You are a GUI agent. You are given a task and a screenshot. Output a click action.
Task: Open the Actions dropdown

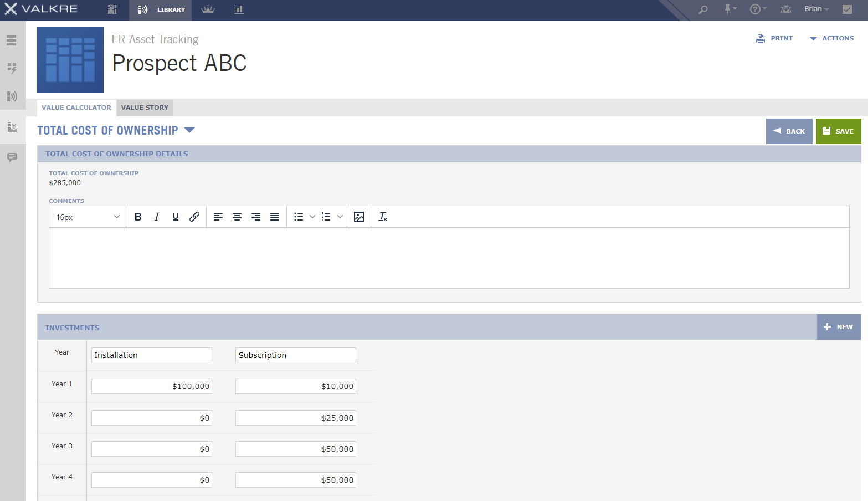point(831,38)
